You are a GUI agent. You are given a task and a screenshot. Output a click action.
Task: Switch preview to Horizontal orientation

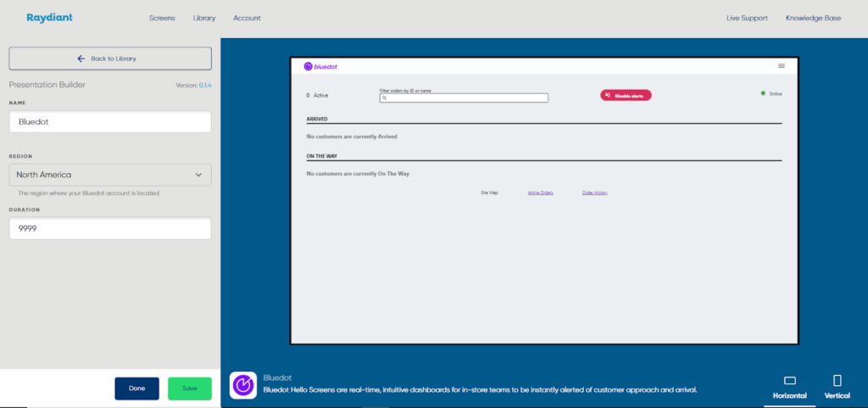coord(789,387)
